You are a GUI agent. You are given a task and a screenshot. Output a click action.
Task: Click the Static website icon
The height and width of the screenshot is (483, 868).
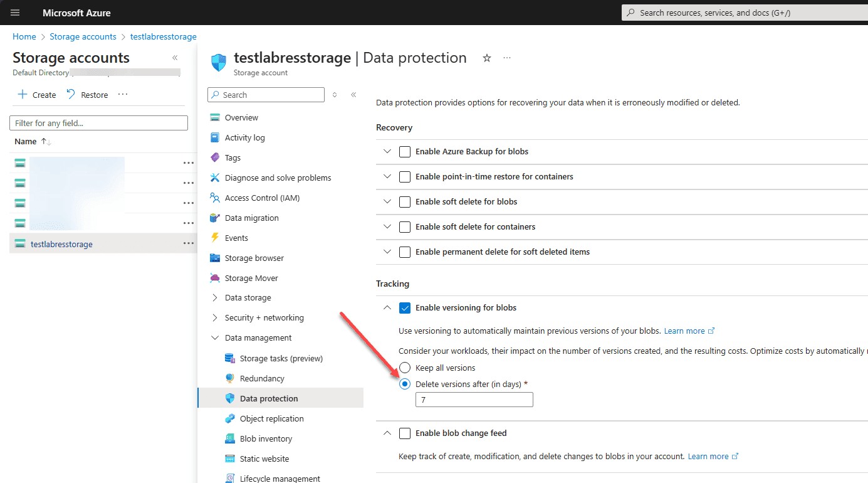click(229, 459)
